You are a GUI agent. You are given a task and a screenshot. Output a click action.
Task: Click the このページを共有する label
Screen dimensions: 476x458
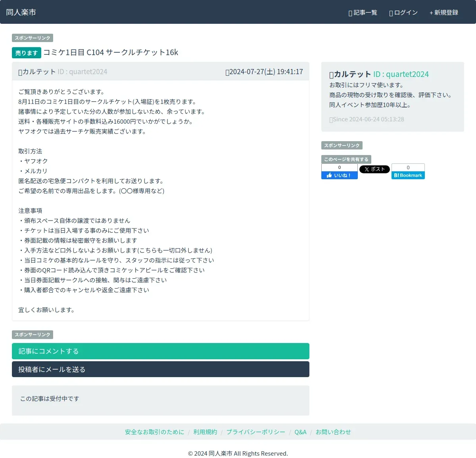346,159
